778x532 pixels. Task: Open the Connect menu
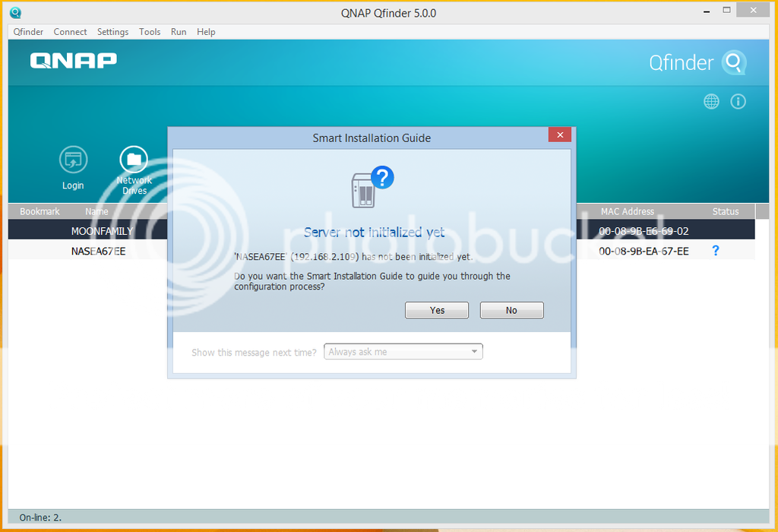(70, 32)
